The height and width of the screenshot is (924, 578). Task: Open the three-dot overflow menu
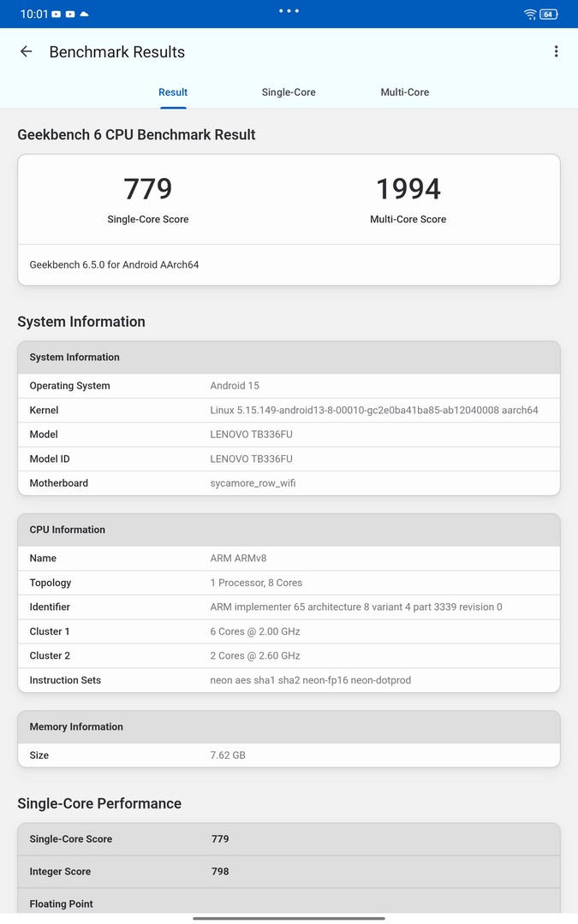pos(556,52)
